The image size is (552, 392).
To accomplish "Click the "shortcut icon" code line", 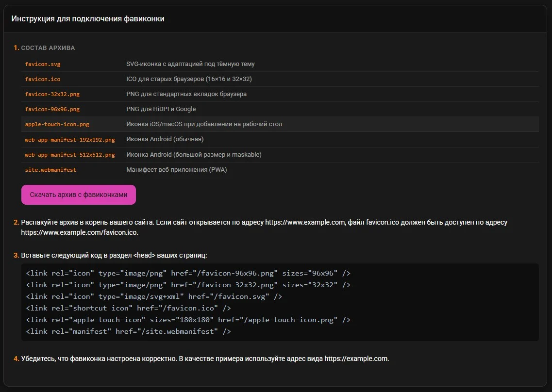I will coord(128,308).
